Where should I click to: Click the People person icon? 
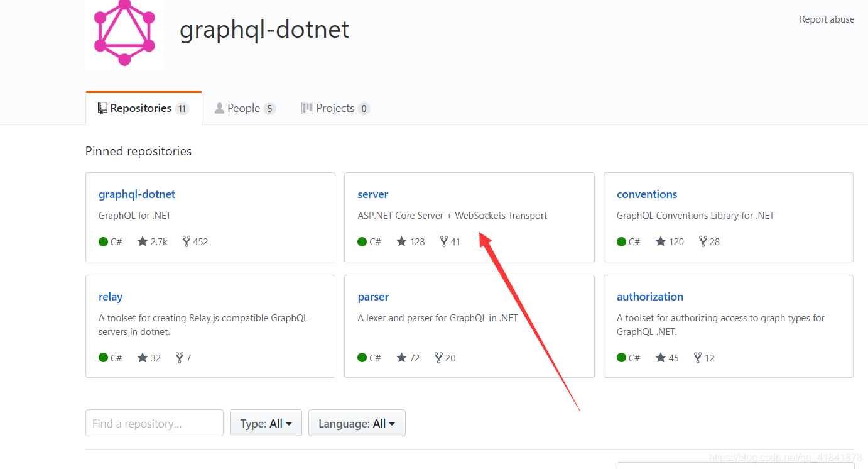point(219,108)
